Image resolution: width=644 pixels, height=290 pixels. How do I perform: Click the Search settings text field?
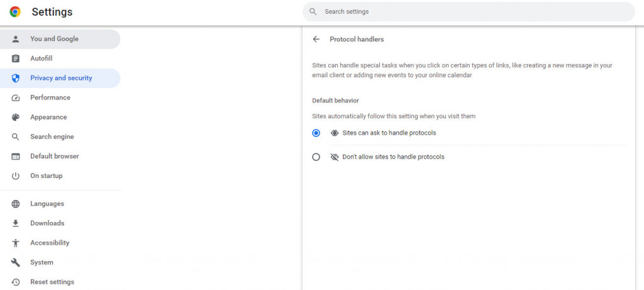472,12
